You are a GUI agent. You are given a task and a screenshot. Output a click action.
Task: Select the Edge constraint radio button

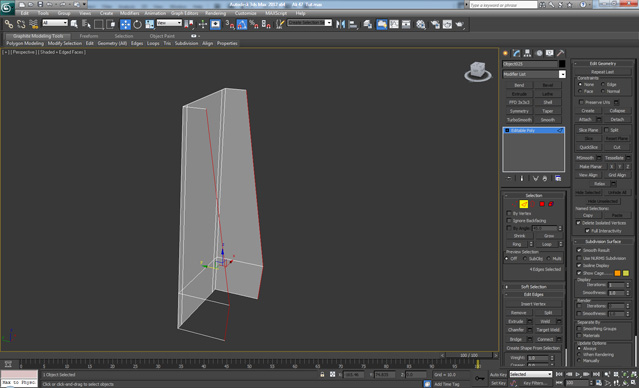click(x=603, y=84)
